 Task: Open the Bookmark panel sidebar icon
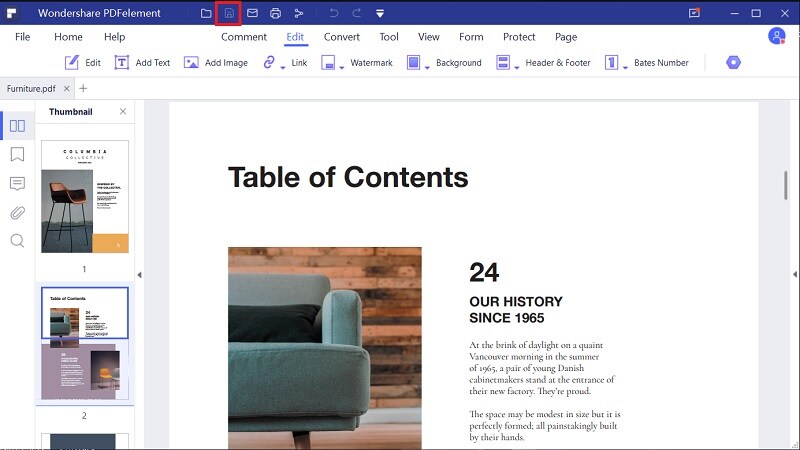pyautogui.click(x=17, y=154)
